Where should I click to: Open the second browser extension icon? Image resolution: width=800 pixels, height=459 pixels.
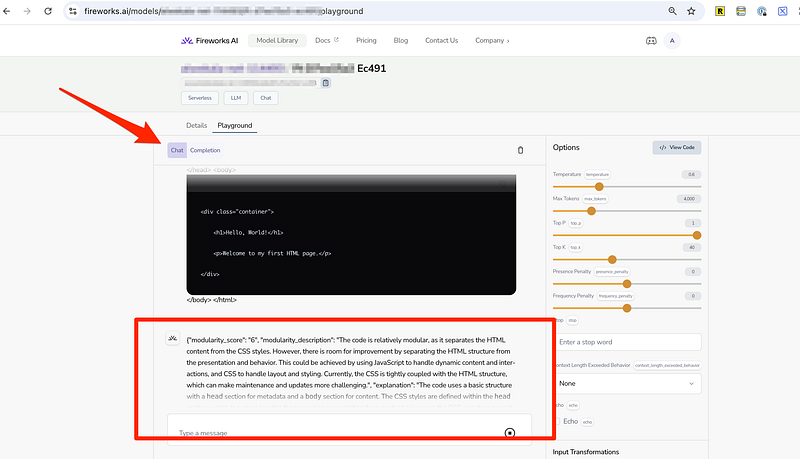741,11
